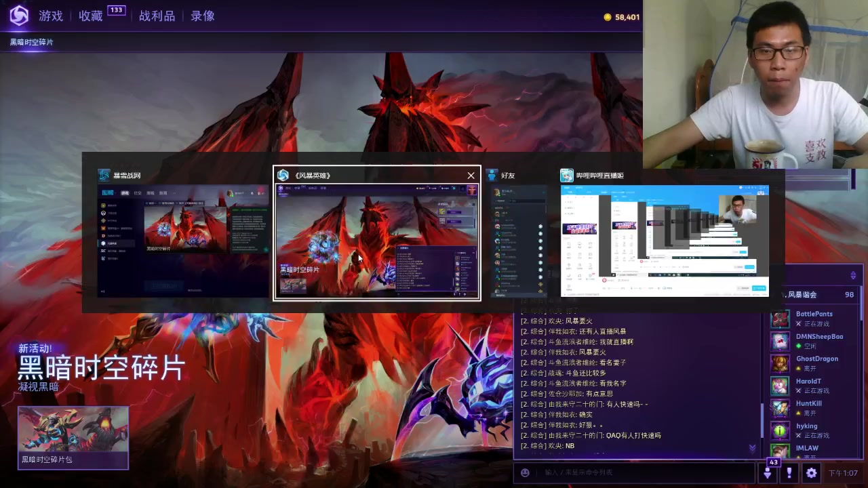The width and height of the screenshot is (868, 488).
Task: Click chat line 斗鱼流浪者维纶: 我就直播啊
Action: click(x=576, y=342)
